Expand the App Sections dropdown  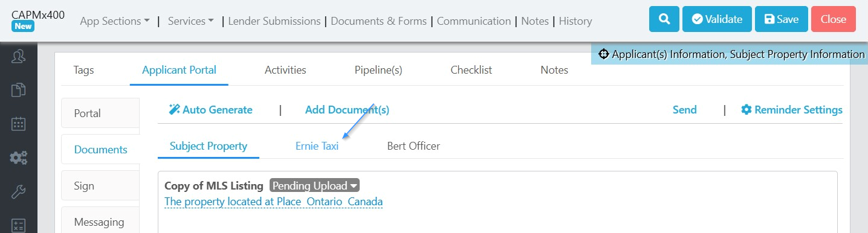pos(115,21)
